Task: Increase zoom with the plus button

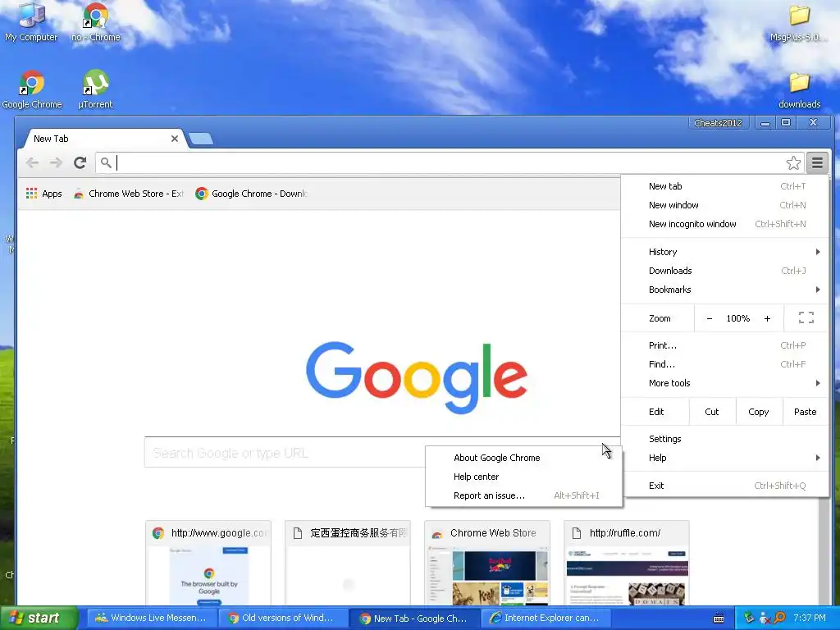Action: click(767, 318)
